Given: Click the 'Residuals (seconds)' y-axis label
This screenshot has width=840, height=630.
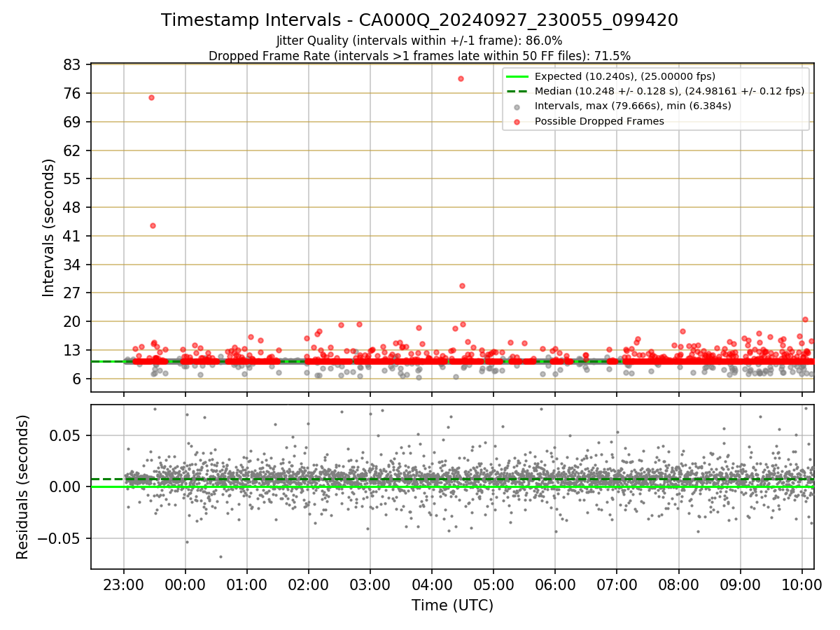Looking at the screenshot, I should 22,486.
